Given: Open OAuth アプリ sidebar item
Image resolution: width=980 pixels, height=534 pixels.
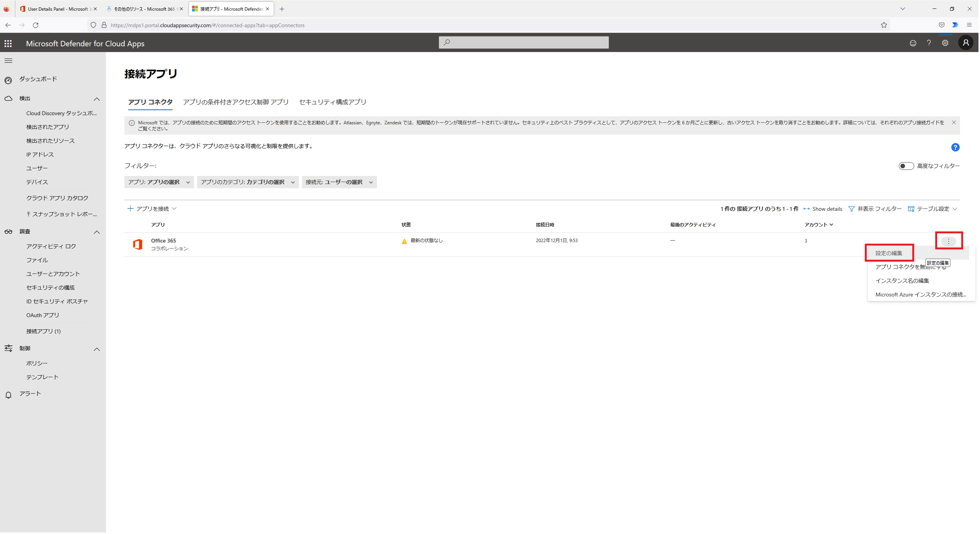Looking at the screenshot, I should point(43,316).
